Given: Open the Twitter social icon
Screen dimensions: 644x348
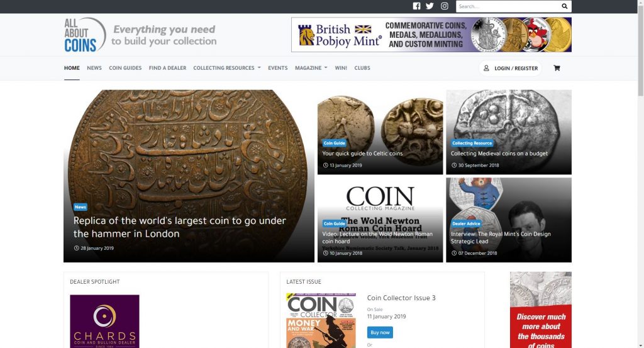Looking at the screenshot, I should 430,6.
